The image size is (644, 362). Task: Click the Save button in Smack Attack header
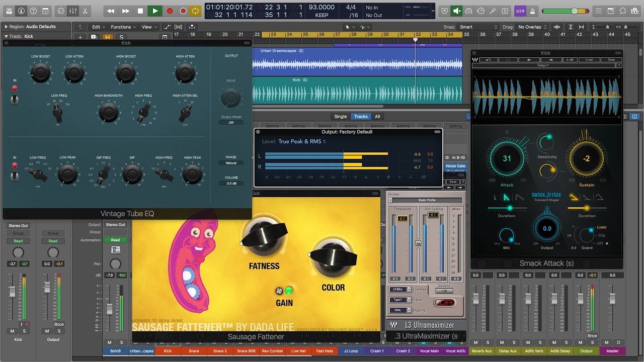point(611,60)
